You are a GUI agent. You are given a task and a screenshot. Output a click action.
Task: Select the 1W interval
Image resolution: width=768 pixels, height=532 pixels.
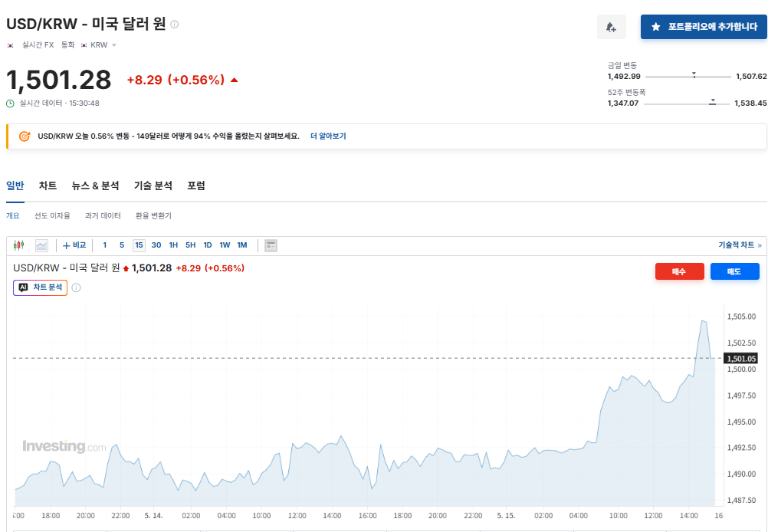coord(225,245)
